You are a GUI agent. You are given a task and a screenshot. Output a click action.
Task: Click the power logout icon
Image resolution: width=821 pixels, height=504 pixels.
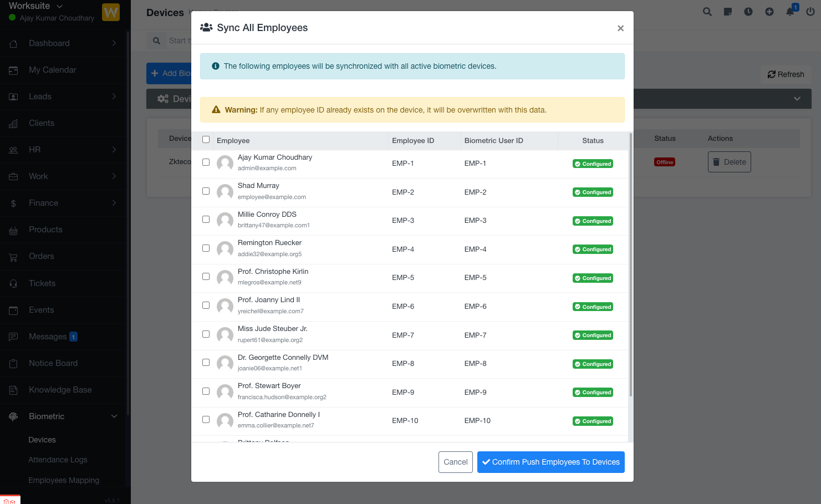810,12
